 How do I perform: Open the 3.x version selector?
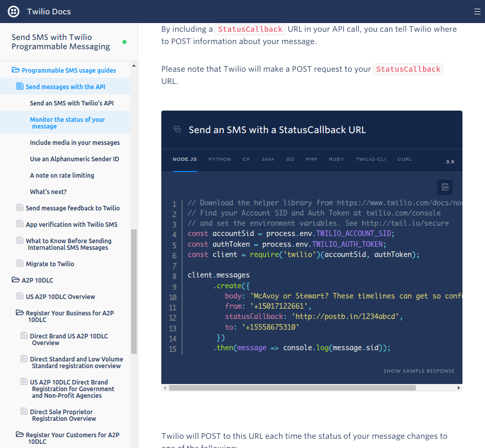point(450,162)
